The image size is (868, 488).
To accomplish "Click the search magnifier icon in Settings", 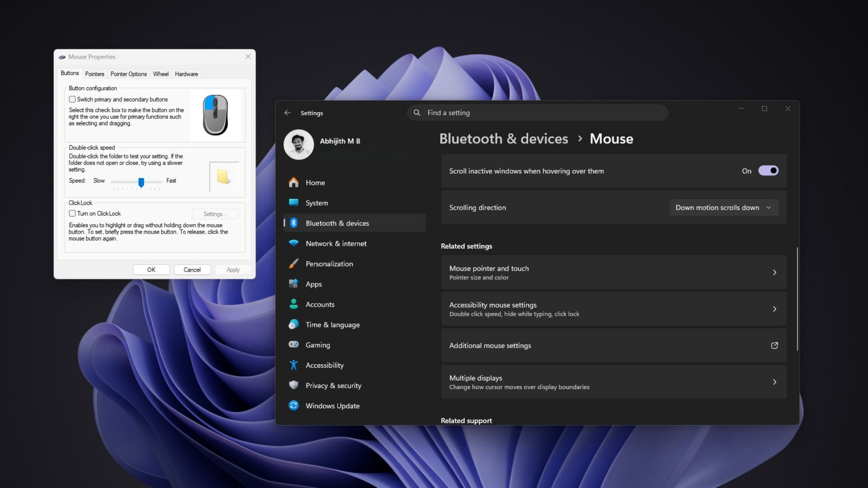I will click(417, 113).
